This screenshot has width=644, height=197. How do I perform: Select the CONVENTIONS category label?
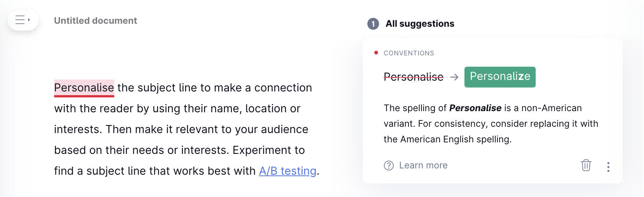(x=409, y=53)
